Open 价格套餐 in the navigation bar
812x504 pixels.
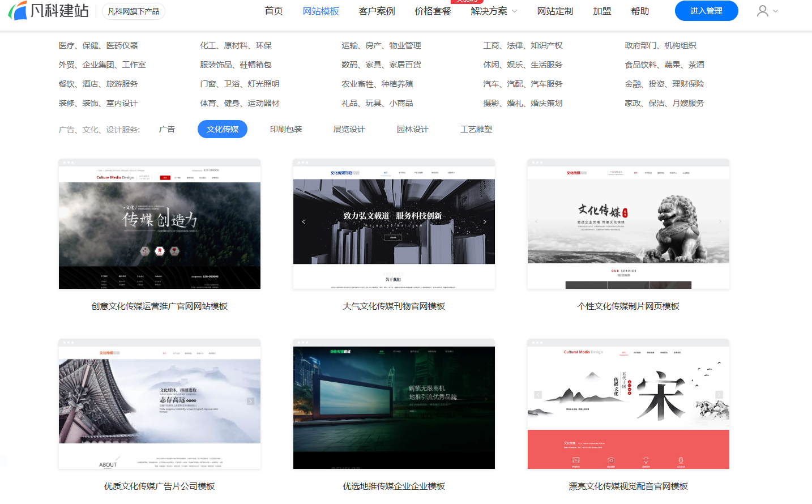(433, 11)
